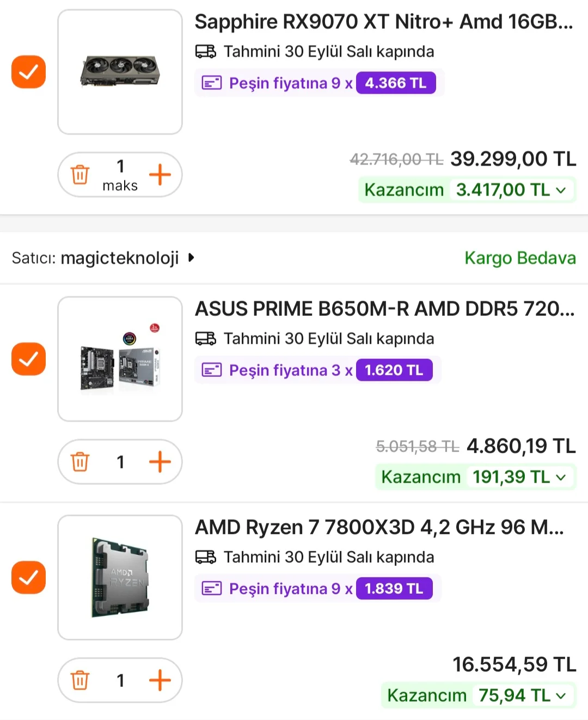Tap the 1.620 TL installment offer badge

pos(394,370)
